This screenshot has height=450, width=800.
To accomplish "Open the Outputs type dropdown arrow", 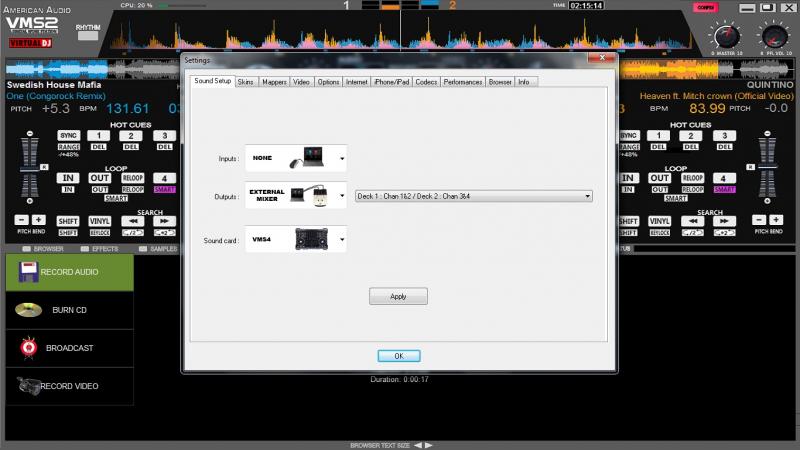I will pos(342,196).
